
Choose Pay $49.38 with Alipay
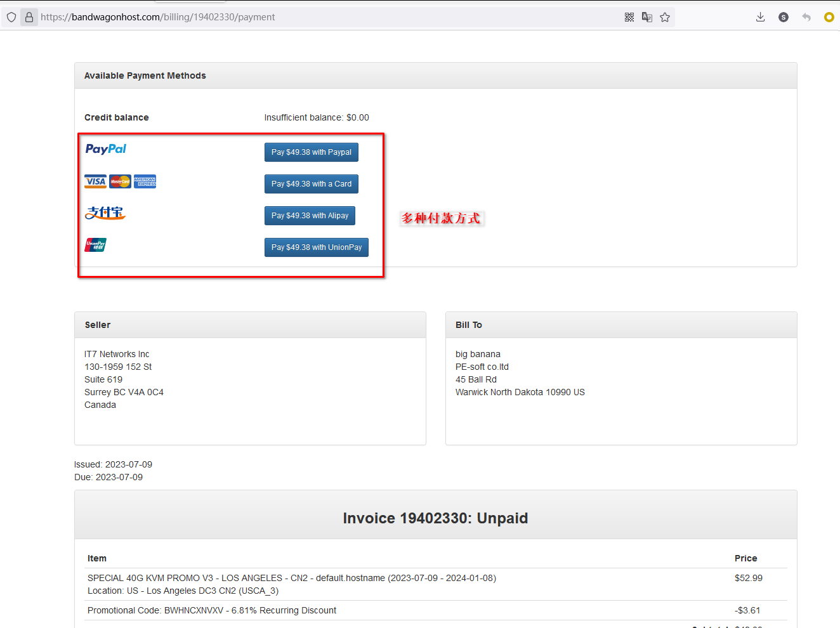click(310, 216)
